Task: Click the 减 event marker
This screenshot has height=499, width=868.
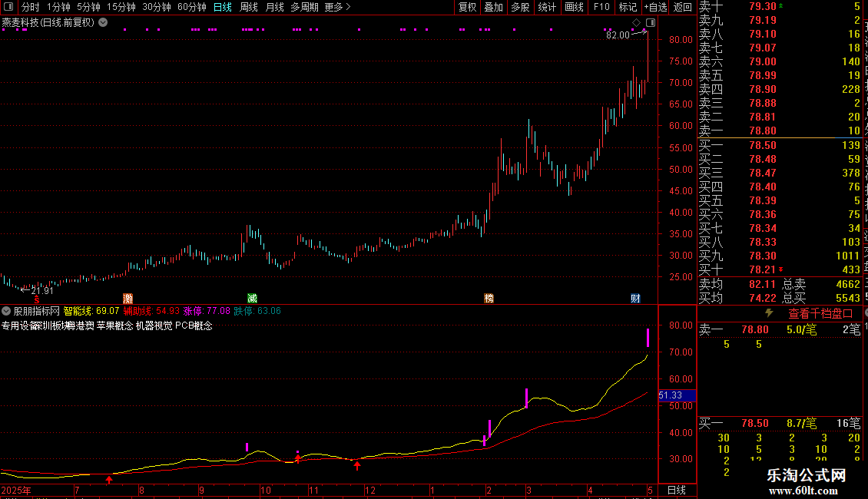Action: pos(252,299)
